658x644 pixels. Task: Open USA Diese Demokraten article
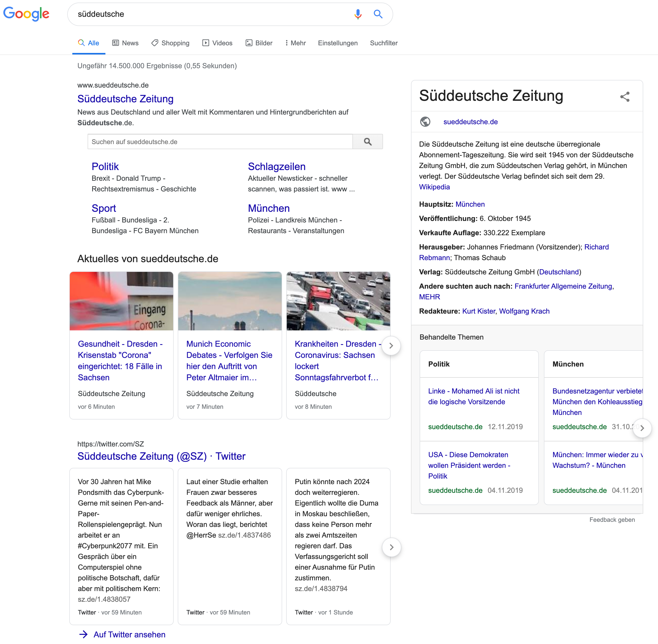click(469, 465)
